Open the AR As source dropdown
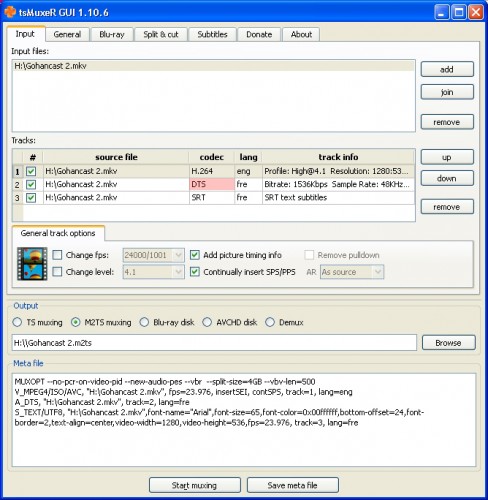Viewport: 488px width, 500px height. coord(352,272)
